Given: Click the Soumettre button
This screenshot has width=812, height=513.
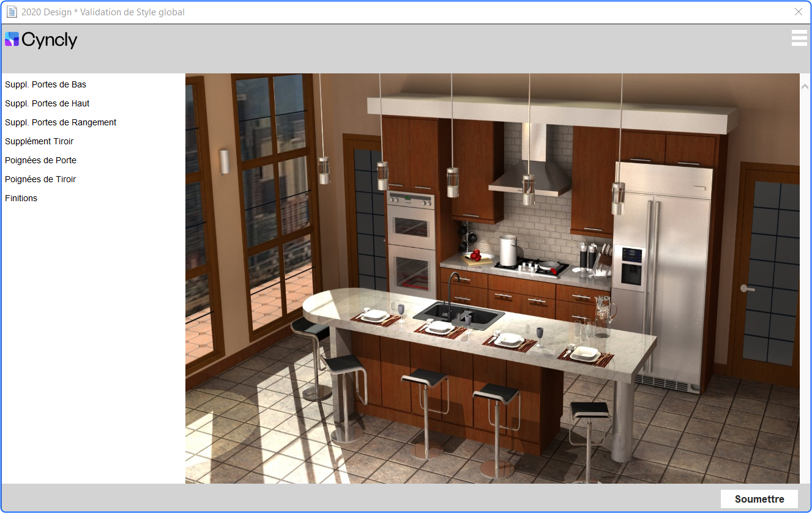Looking at the screenshot, I should click(x=759, y=499).
